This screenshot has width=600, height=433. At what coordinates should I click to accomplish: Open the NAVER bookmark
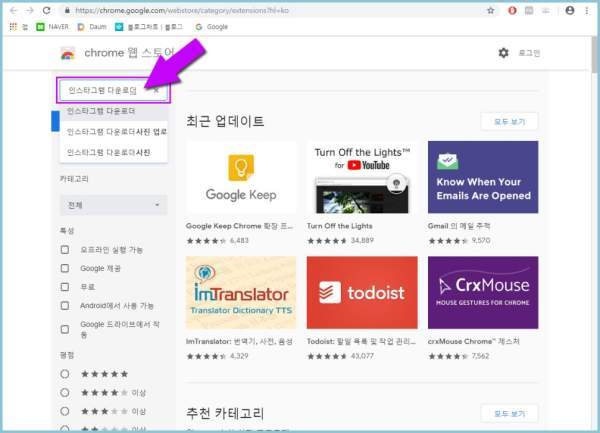pyautogui.click(x=52, y=27)
